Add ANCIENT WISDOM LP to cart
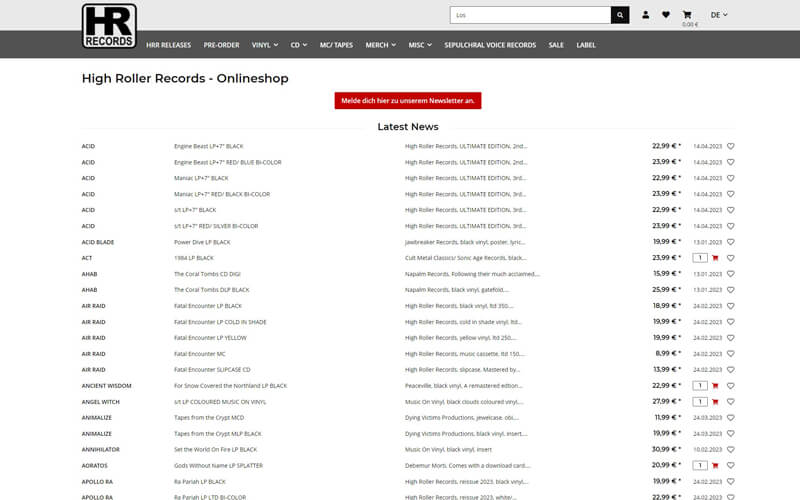The width and height of the screenshot is (800, 500). [715, 386]
